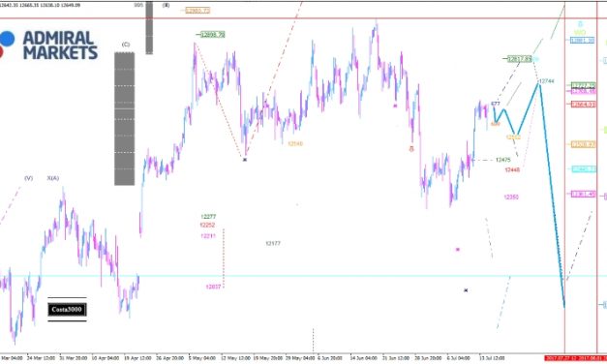Select the OHLC price readout text
The height and width of the screenshot is (364, 607).
tap(41, 5)
